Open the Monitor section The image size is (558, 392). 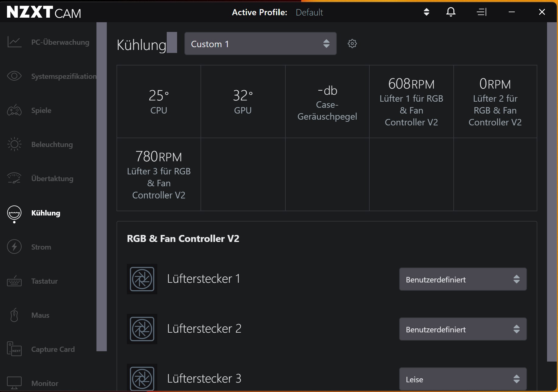45,383
